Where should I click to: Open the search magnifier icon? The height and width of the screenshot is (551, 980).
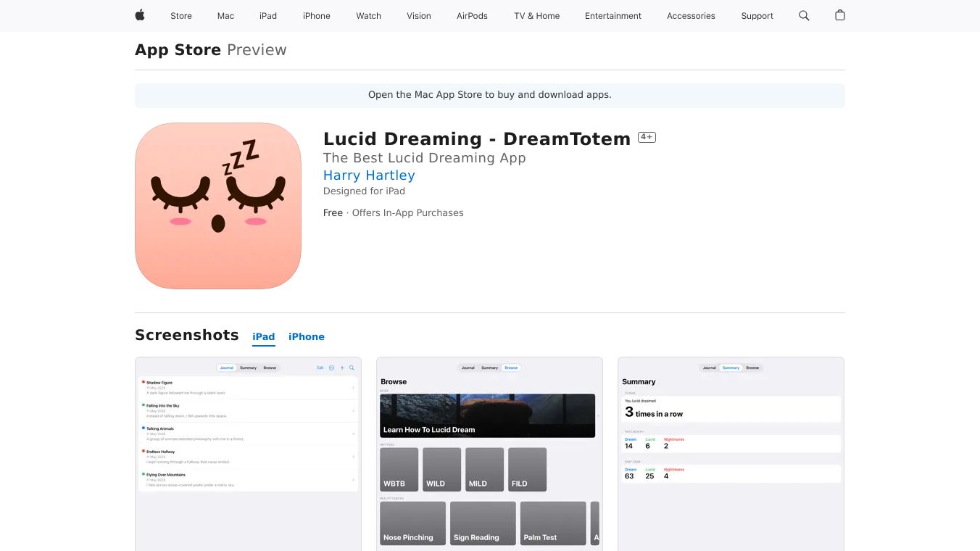(804, 15)
